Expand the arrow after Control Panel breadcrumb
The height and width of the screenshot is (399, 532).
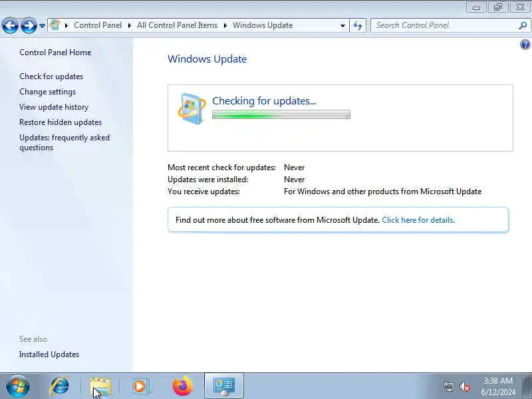[x=130, y=25]
